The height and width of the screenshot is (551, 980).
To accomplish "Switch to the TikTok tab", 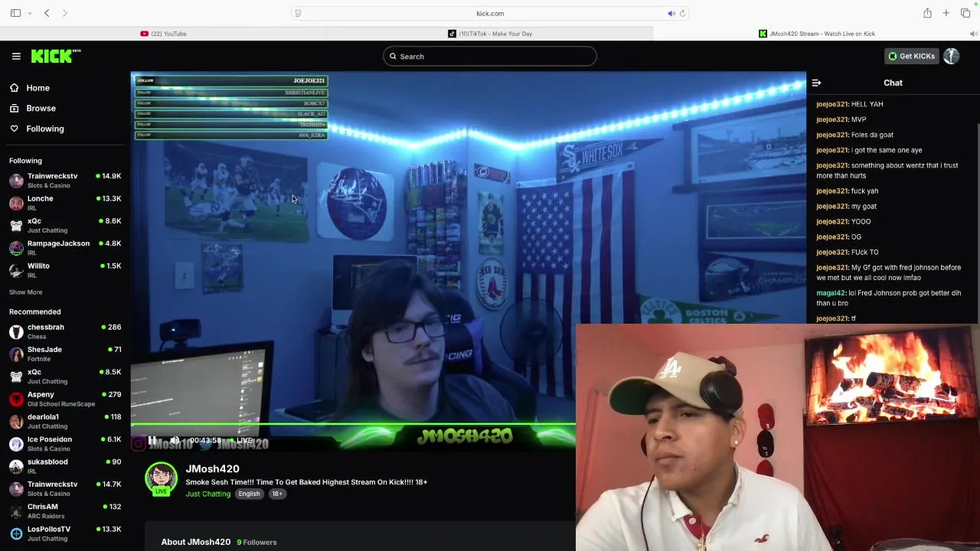I will pyautogui.click(x=490, y=34).
